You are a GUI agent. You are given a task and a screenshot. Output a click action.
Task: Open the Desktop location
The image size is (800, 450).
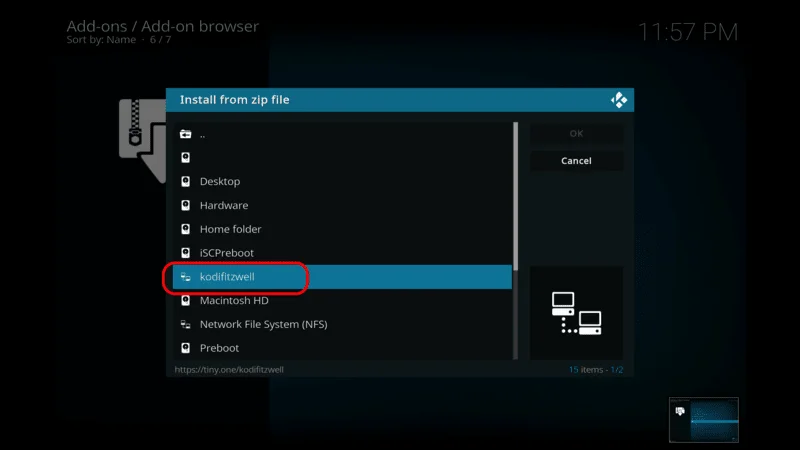[342, 182]
